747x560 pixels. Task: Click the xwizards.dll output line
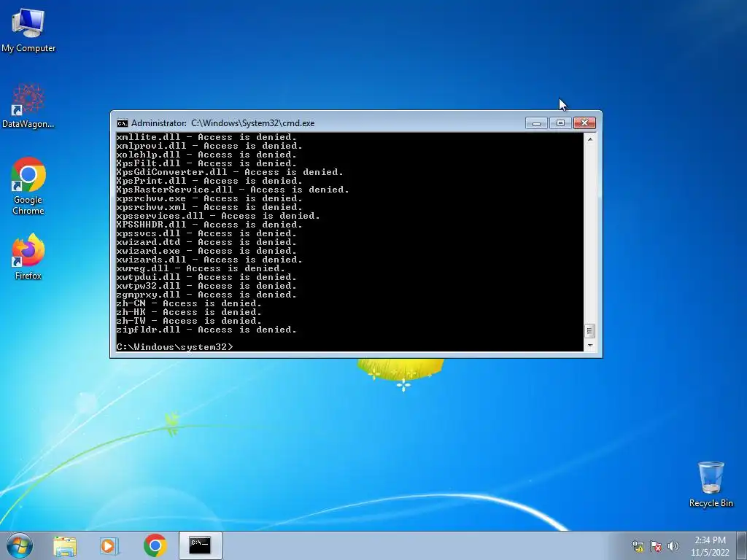(x=209, y=260)
